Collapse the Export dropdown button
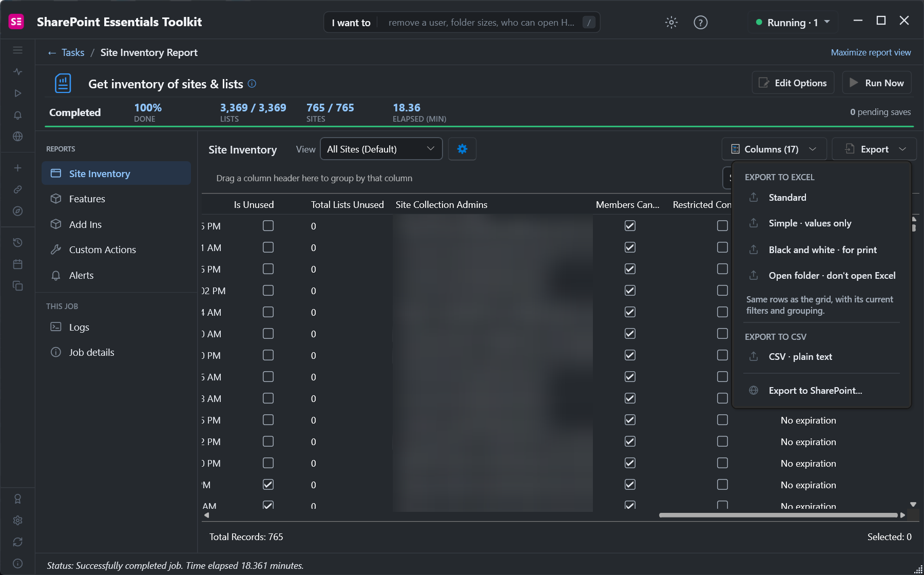924x575 pixels. coord(874,149)
